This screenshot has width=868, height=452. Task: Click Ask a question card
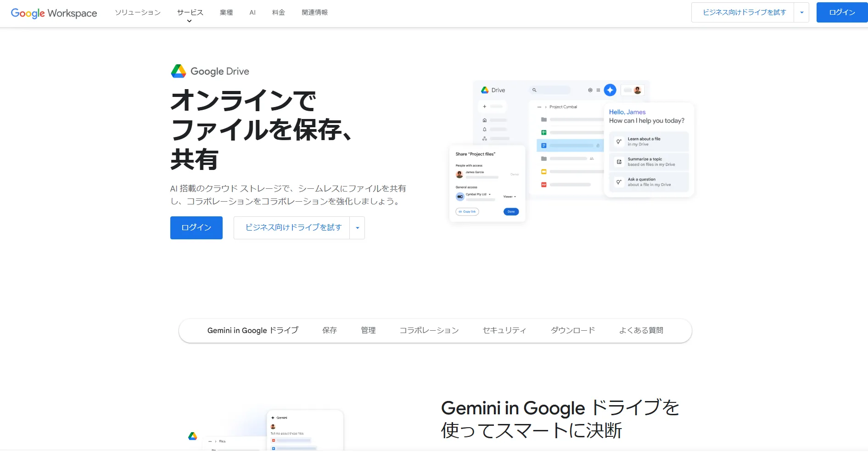click(x=649, y=182)
